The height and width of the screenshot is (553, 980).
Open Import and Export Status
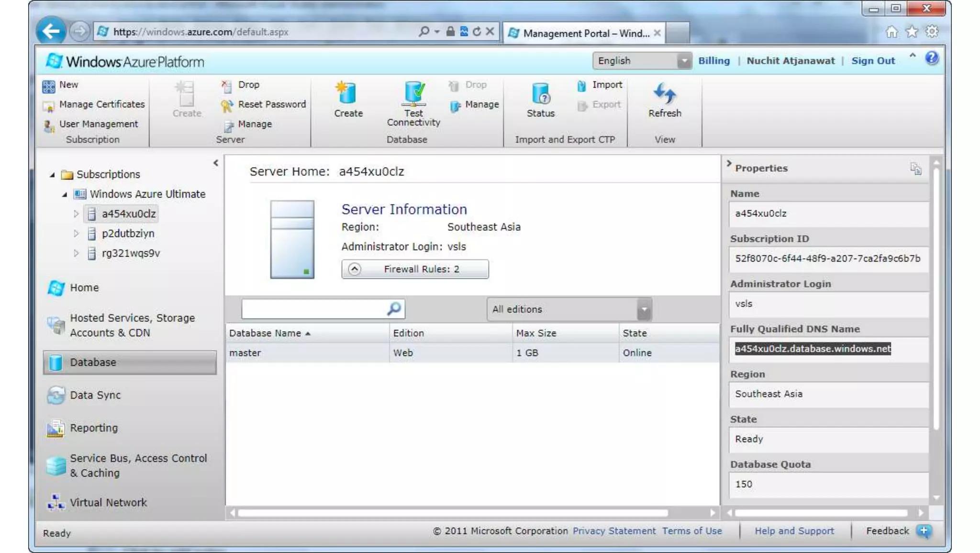coord(540,94)
